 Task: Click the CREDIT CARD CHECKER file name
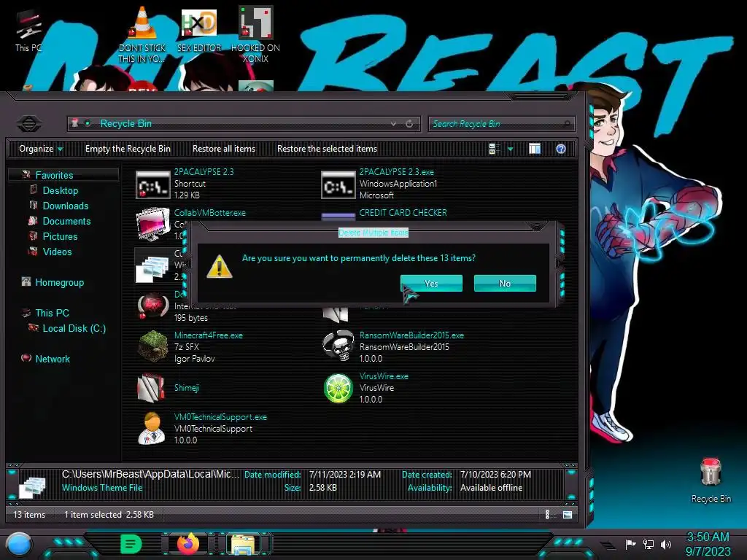(403, 213)
